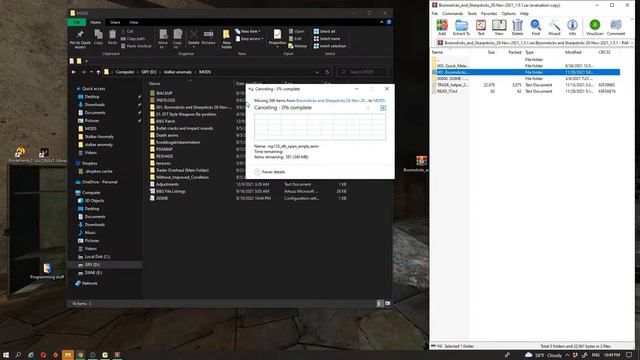
Task: Open the quick access toolbar customize arrow
Action: tap(87, 61)
